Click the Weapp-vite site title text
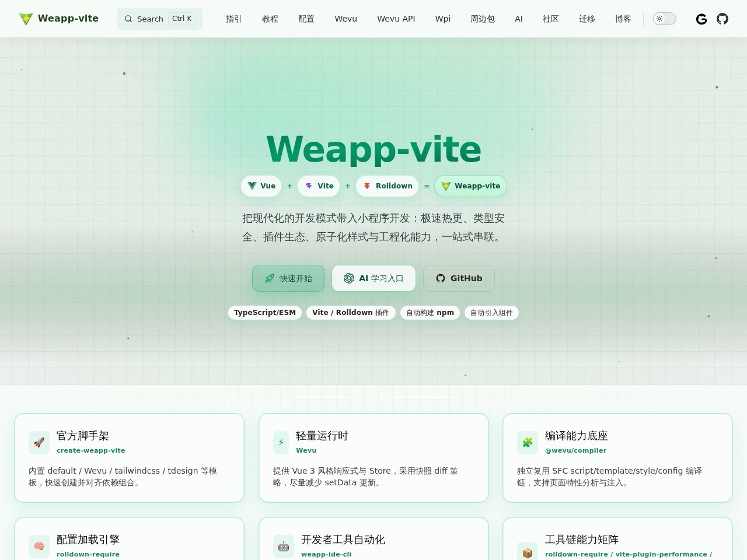747x560 pixels. click(x=68, y=19)
